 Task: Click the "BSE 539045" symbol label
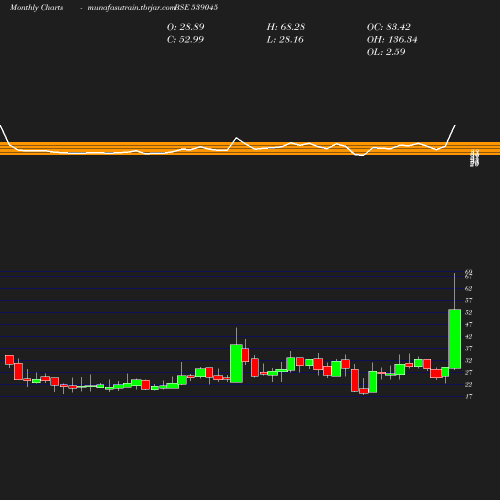click(x=196, y=7)
